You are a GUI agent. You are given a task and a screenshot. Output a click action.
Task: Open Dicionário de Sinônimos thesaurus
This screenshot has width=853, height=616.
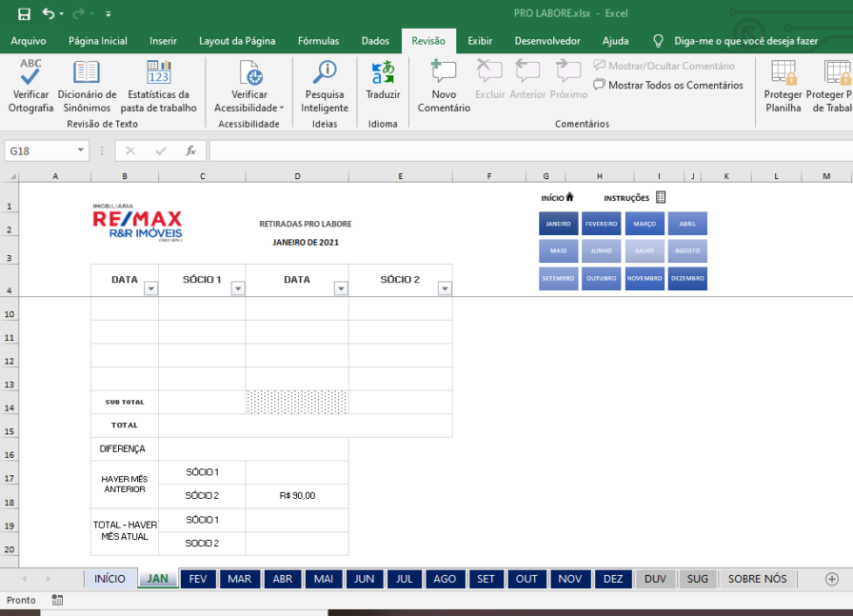87,86
